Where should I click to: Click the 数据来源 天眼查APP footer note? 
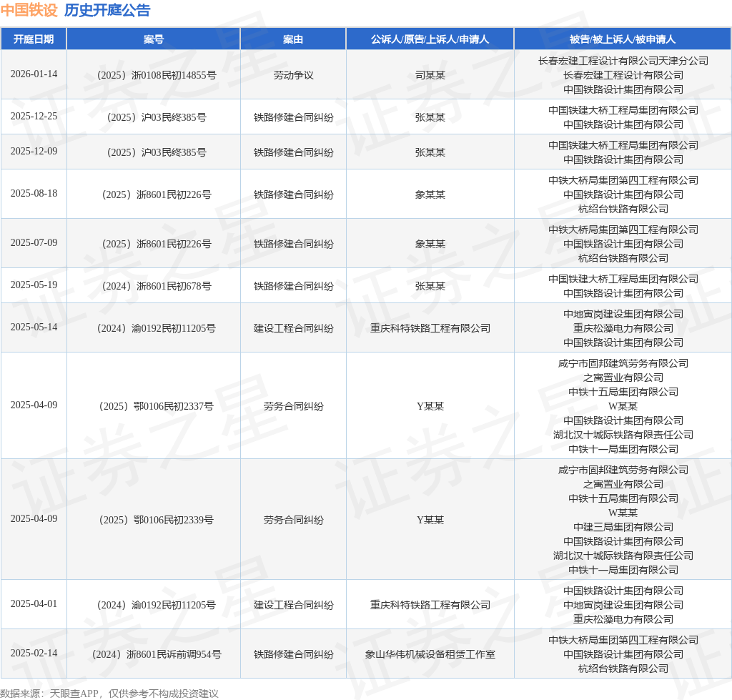pos(109,694)
